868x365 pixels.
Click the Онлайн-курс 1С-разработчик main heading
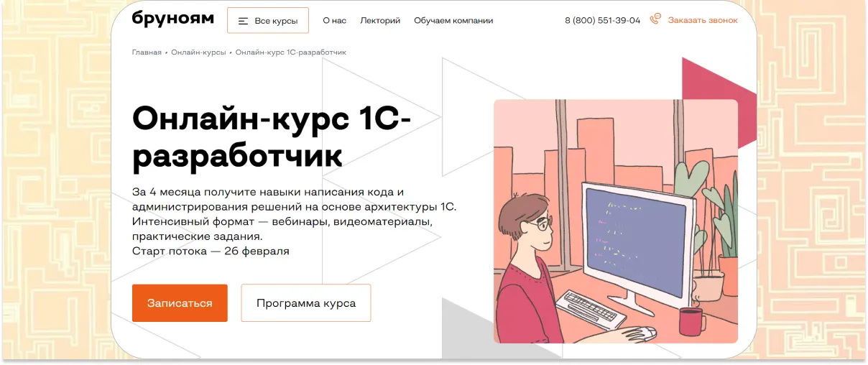point(272,137)
